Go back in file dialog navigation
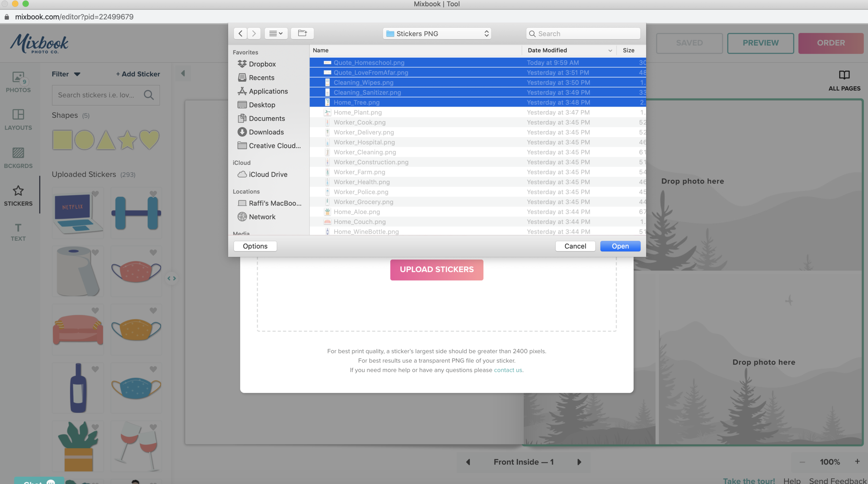The image size is (868, 484). [x=240, y=33]
